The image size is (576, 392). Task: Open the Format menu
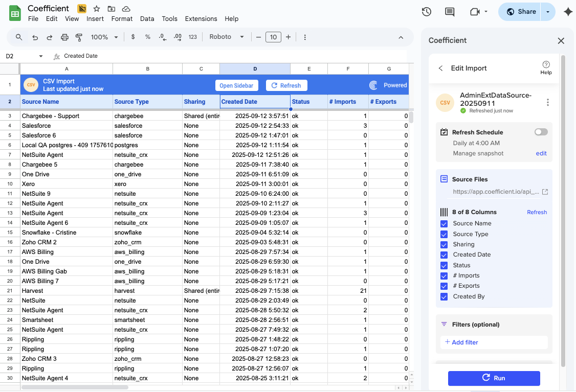122,18
